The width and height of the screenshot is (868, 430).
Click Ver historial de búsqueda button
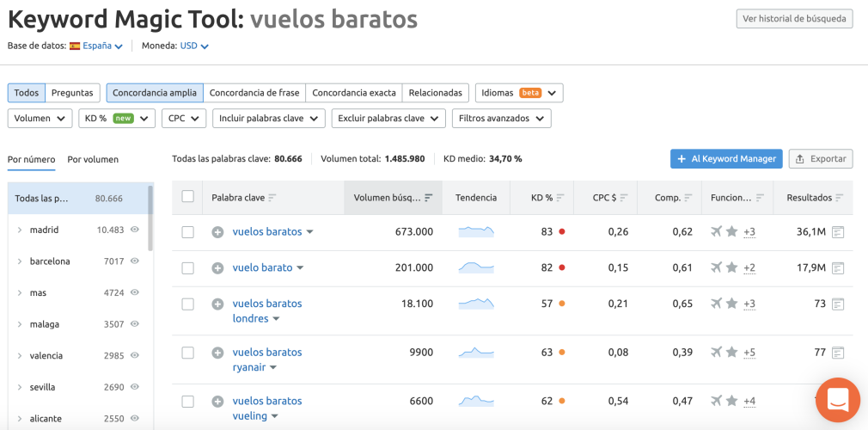794,19
